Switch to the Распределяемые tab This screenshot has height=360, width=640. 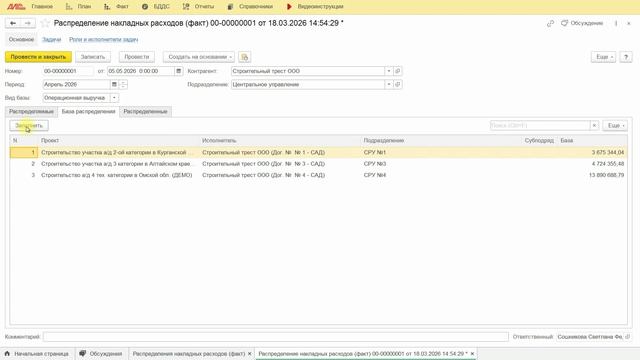31,111
